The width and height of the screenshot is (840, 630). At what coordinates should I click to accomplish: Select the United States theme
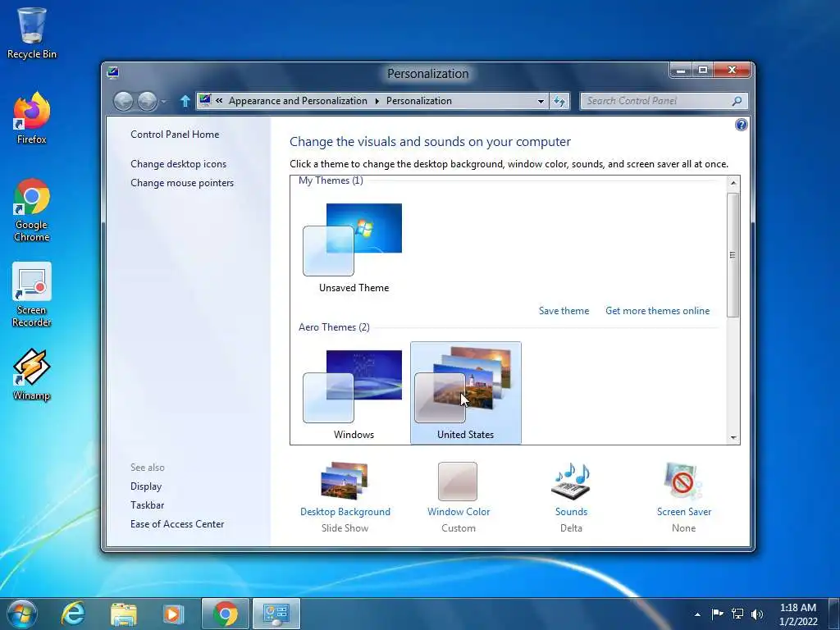pyautogui.click(x=466, y=393)
